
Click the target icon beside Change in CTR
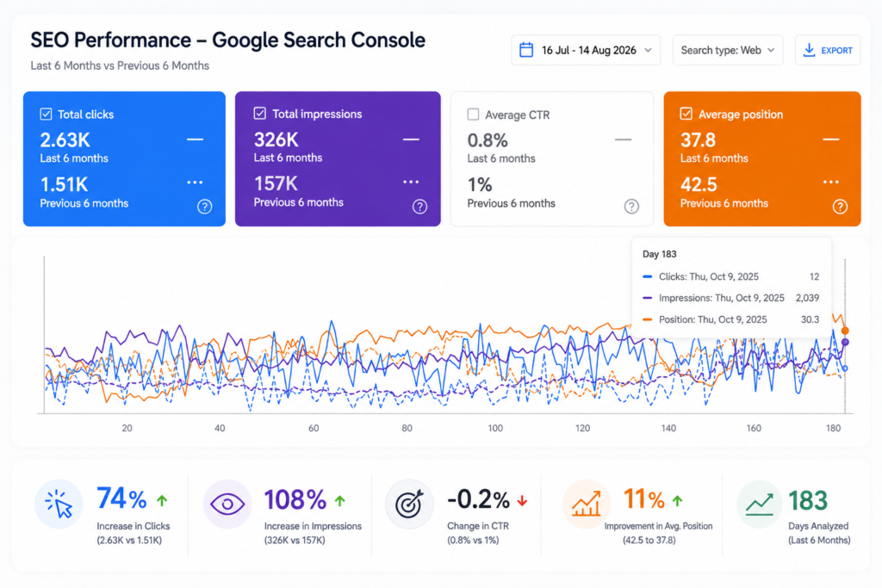click(x=409, y=504)
